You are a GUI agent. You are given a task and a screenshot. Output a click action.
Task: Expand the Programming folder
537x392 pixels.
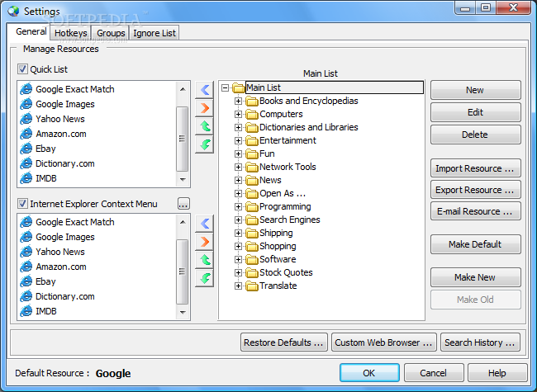click(x=239, y=206)
